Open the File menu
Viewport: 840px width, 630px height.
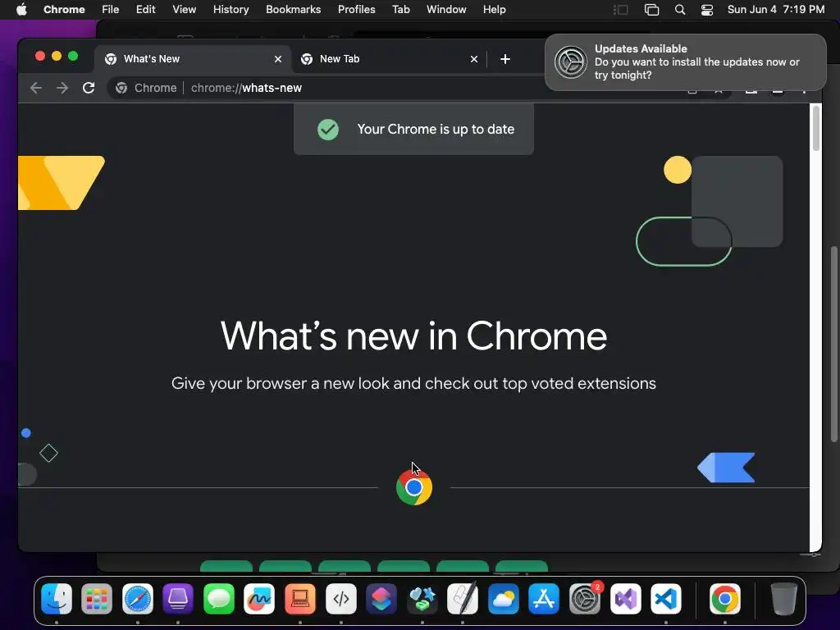111,9
